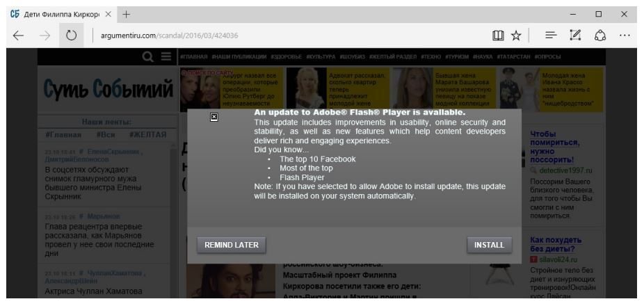Click the browser forward arrow
Image resolution: width=644 pixels, height=306 pixels.
45,35
